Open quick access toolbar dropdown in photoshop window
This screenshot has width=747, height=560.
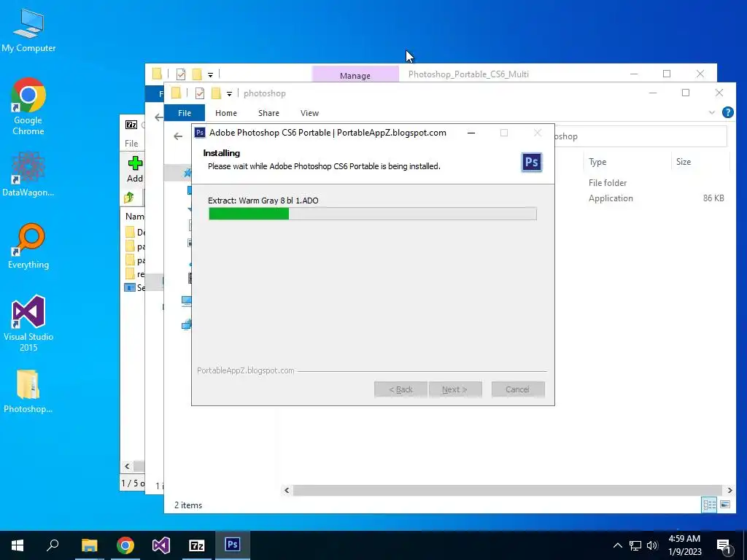click(229, 94)
